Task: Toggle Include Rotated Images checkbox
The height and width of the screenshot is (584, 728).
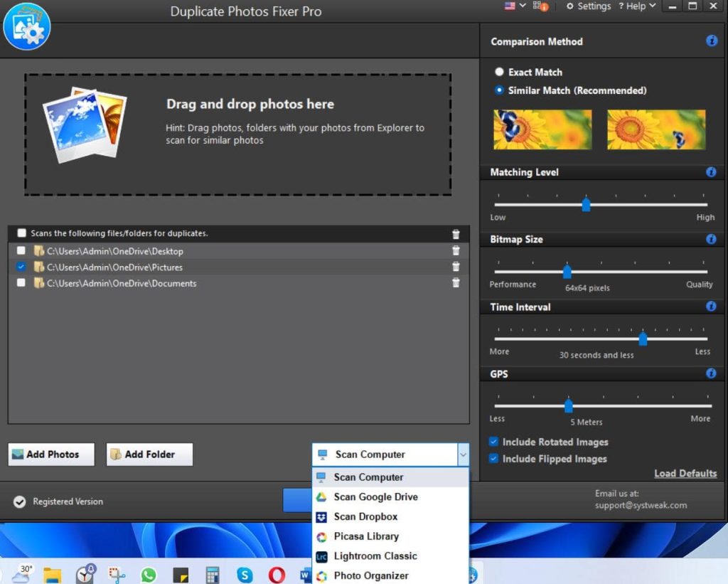Action: click(493, 441)
